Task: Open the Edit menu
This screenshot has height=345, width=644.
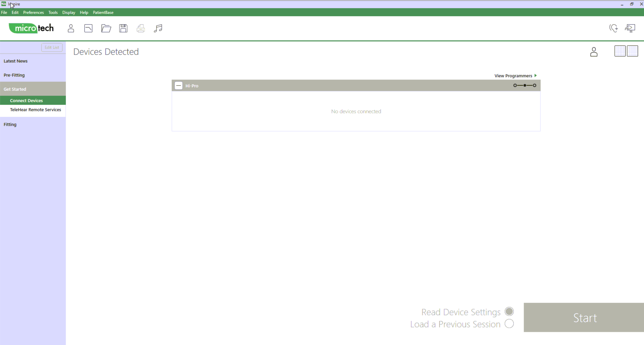Action: click(x=15, y=12)
